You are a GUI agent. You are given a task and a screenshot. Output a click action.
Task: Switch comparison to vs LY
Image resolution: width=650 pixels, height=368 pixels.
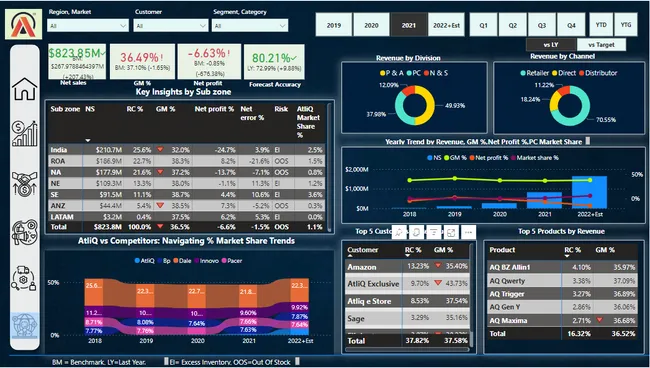coord(551,45)
